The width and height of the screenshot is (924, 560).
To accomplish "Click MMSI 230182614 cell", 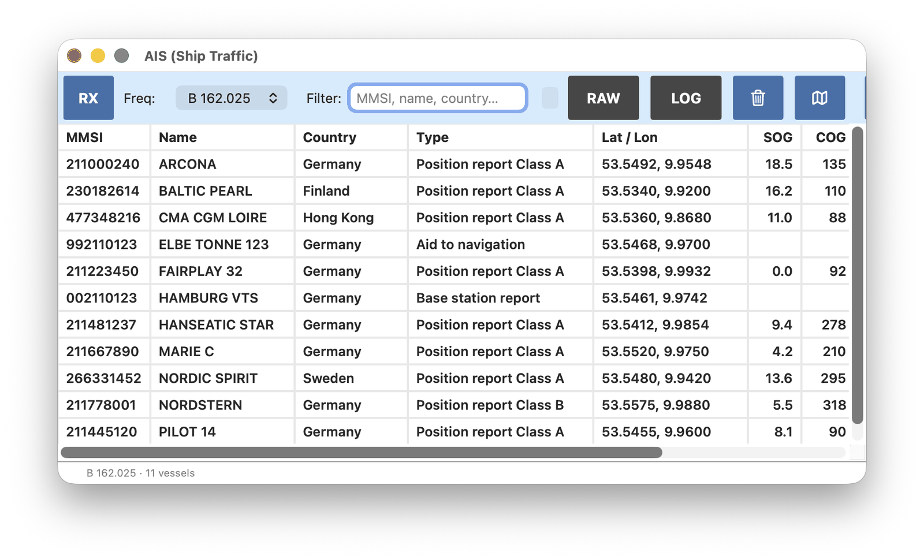I will (103, 191).
